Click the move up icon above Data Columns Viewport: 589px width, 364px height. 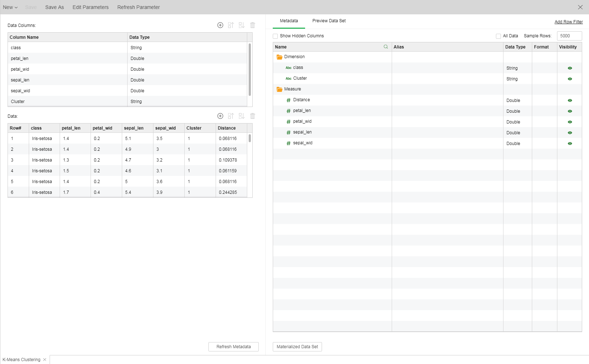231,25
